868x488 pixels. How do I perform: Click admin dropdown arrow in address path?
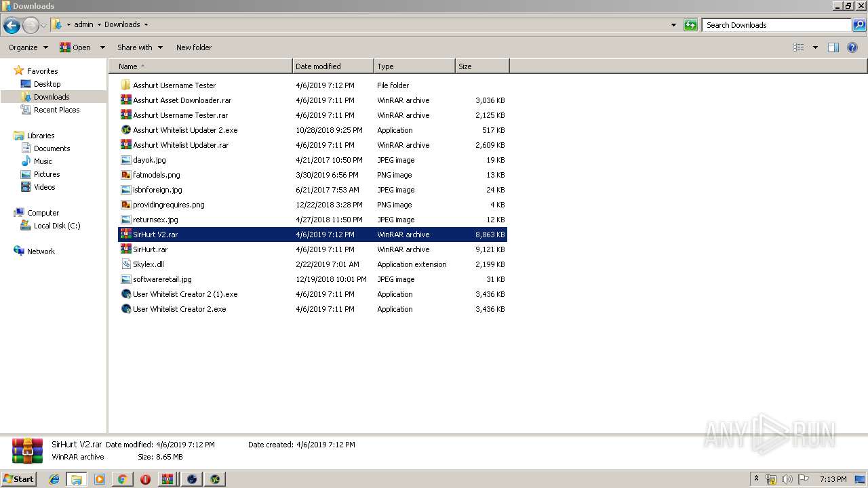pyautogui.click(x=99, y=25)
